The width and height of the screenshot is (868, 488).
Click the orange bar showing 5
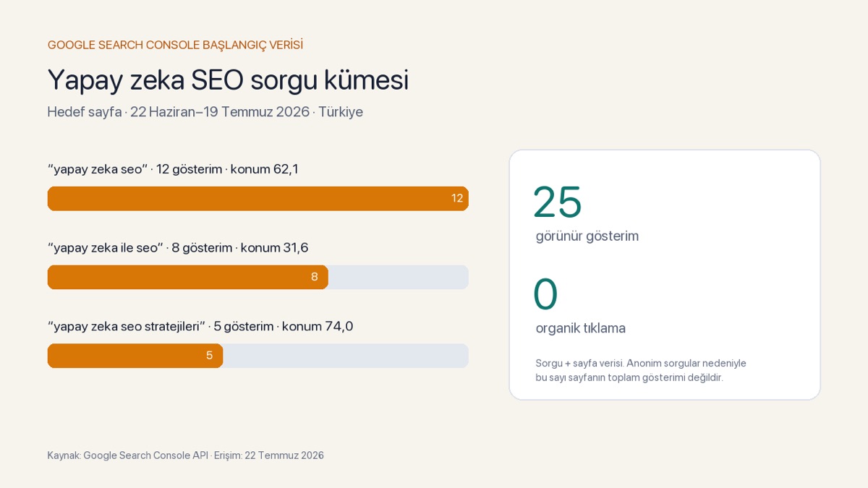pos(135,356)
